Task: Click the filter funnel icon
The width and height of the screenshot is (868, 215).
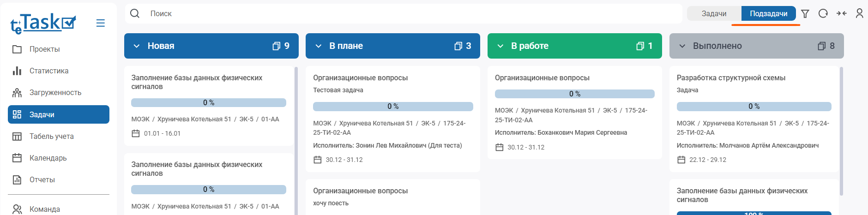Action: pos(805,14)
